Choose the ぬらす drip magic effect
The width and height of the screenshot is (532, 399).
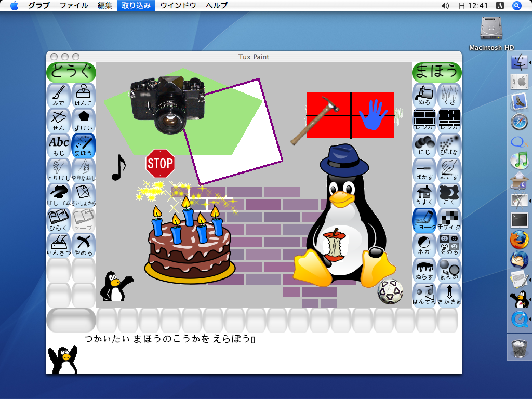[x=424, y=270]
